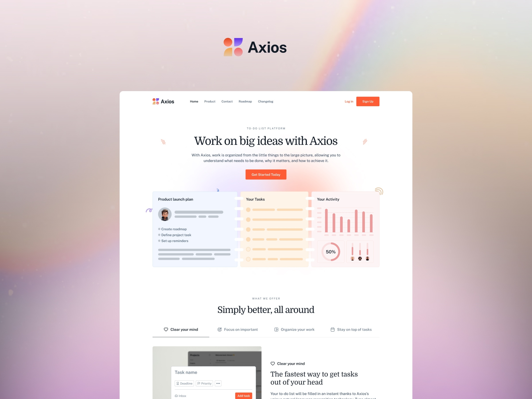Click the Sign Up button
Image resolution: width=532 pixels, height=399 pixels.
pyautogui.click(x=367, y=102)
